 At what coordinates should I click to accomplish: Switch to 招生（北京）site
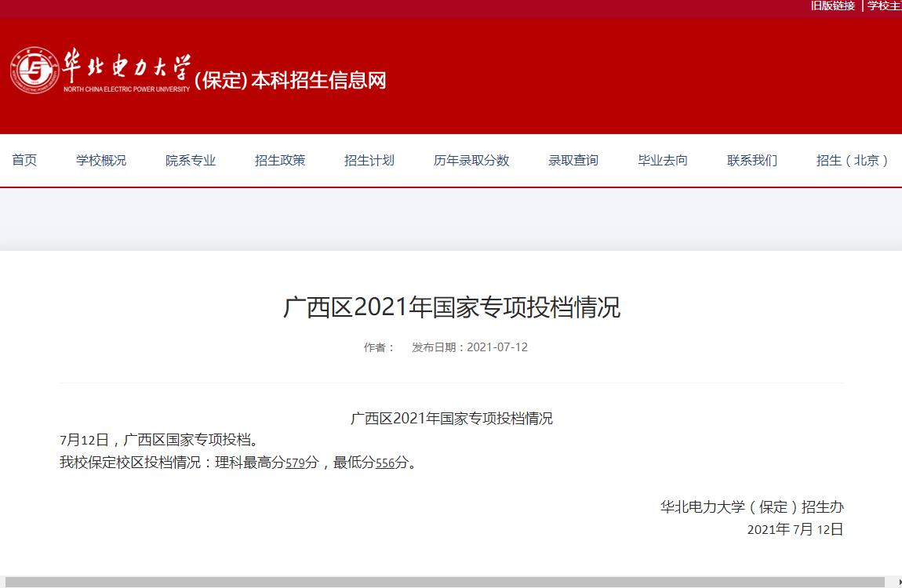853,160
